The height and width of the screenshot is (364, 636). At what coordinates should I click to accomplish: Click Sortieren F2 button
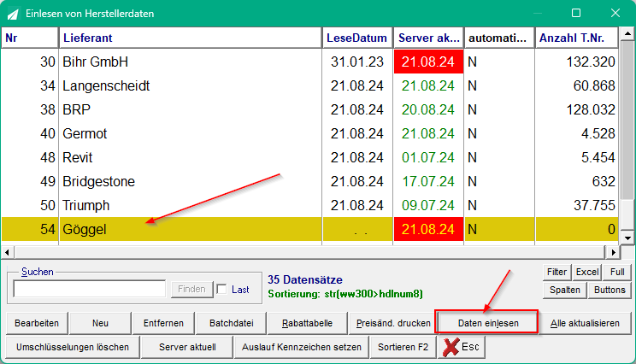coord(403,347)
